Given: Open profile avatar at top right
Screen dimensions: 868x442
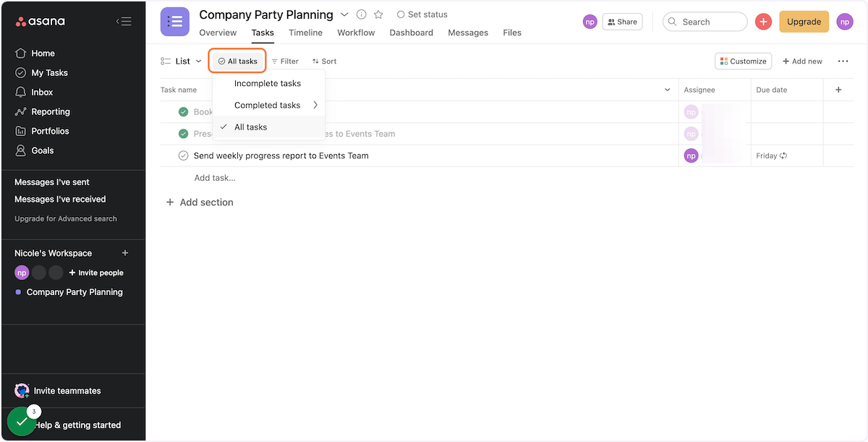Looking at the screenshot, I should [845, 22].
